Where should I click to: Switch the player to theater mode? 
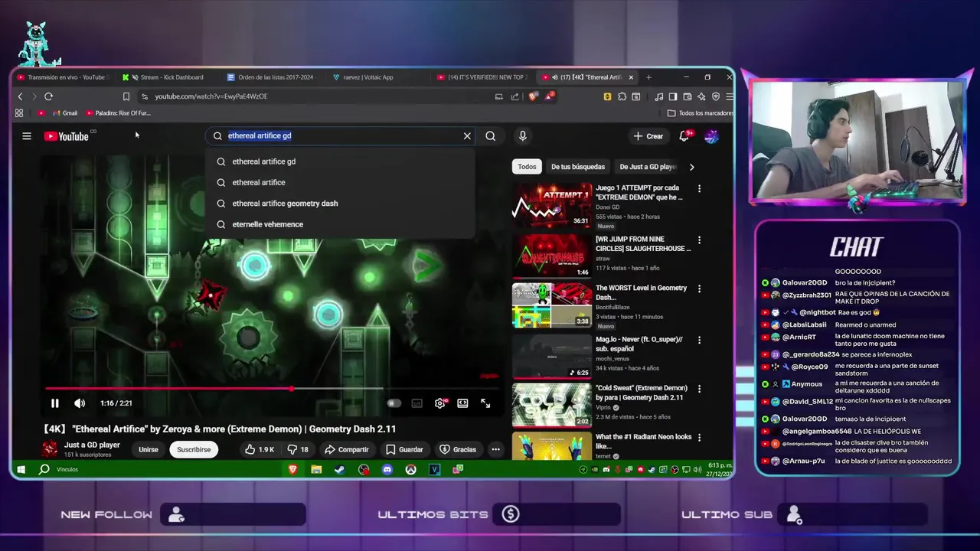coord(462,403)
